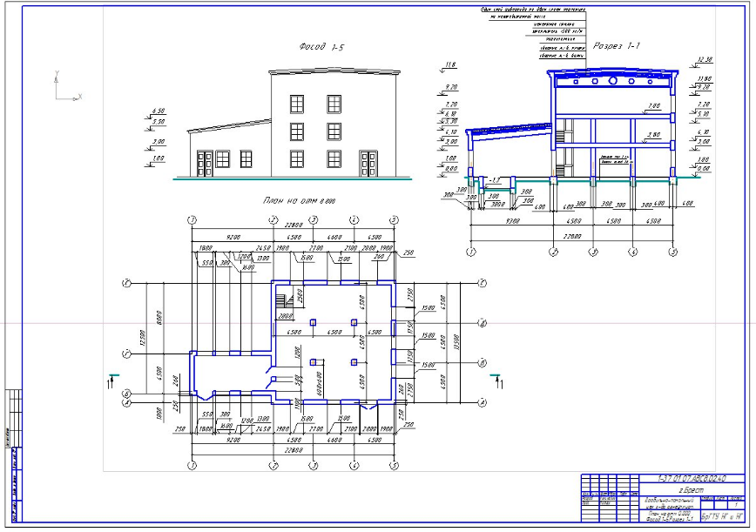
Task: Select the 2500 staircase dimension in the plan
Action: tap(300, 295)
